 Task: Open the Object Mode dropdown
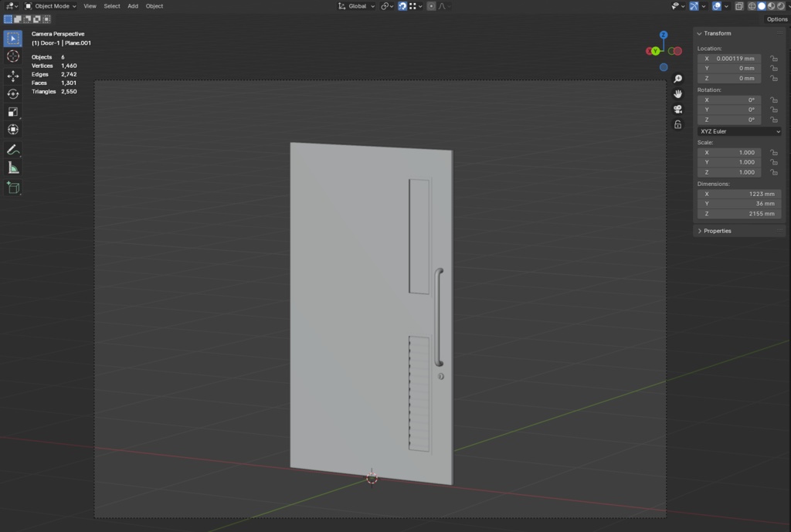click(x=50, y=6)
